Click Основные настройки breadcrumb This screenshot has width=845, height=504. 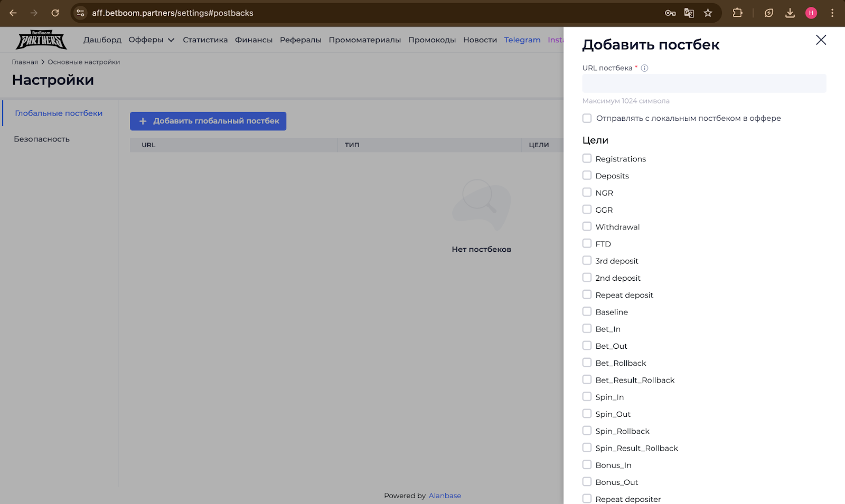tap(84, 62)
